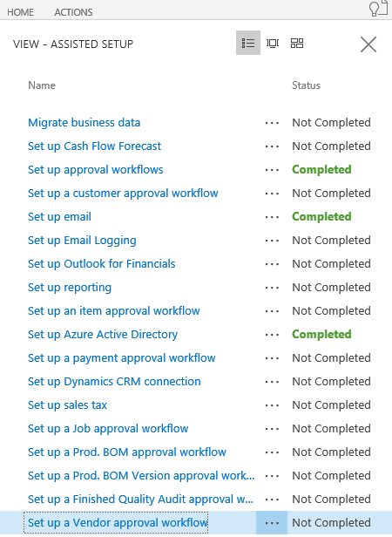Screen dimensions: 392x537
Task: Open Set up a Job approval workflow
Action: [x=108, y=429]
